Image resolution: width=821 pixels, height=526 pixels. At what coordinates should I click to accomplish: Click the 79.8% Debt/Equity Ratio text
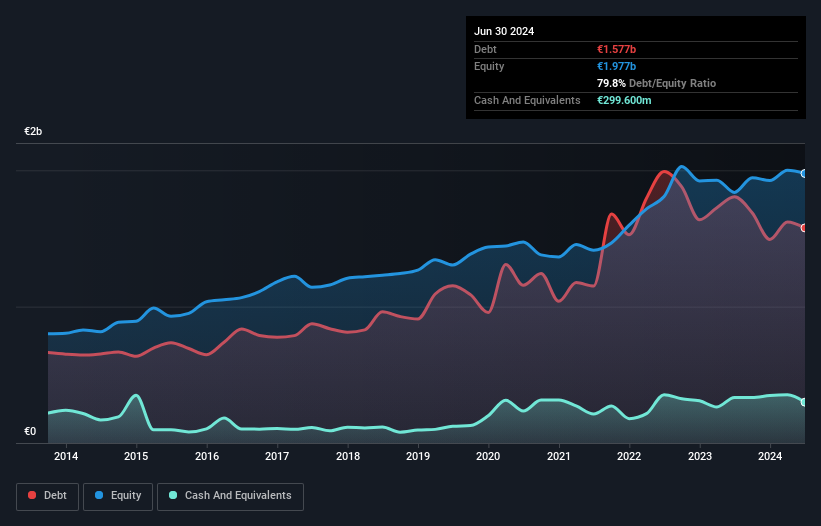point(656,83)
